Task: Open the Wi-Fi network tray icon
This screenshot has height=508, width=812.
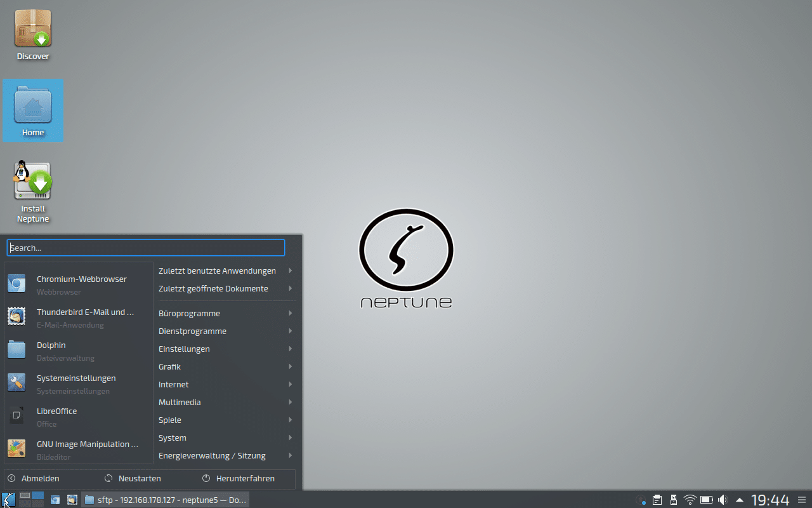Action: point(690,500)
